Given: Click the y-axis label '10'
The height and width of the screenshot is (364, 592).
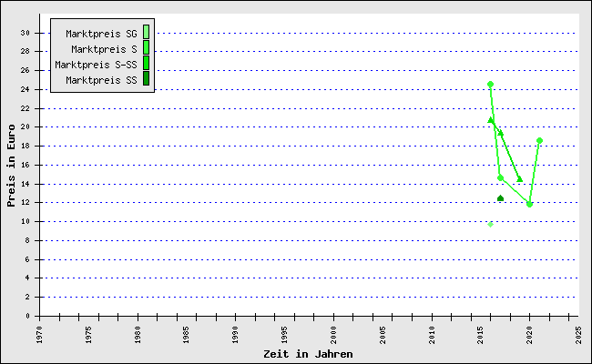Looking at the screenshot, I should pos(25,221).
